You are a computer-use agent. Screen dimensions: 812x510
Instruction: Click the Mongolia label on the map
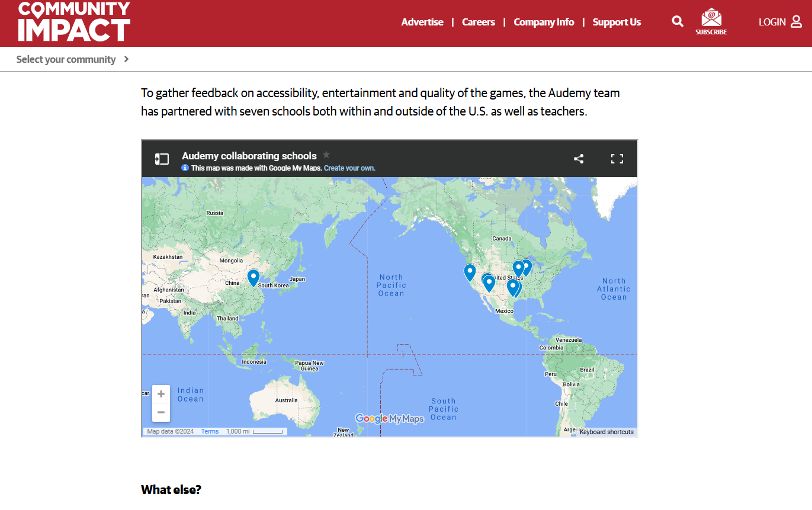pos(231,261)
